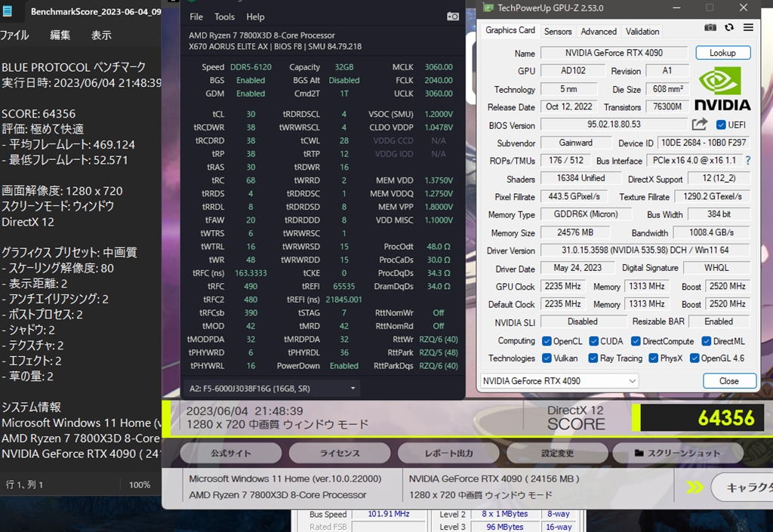Click 行 1、列 1 status in Notepad
Viewport: 773px width, 532px height.
[x=24, y=484]
